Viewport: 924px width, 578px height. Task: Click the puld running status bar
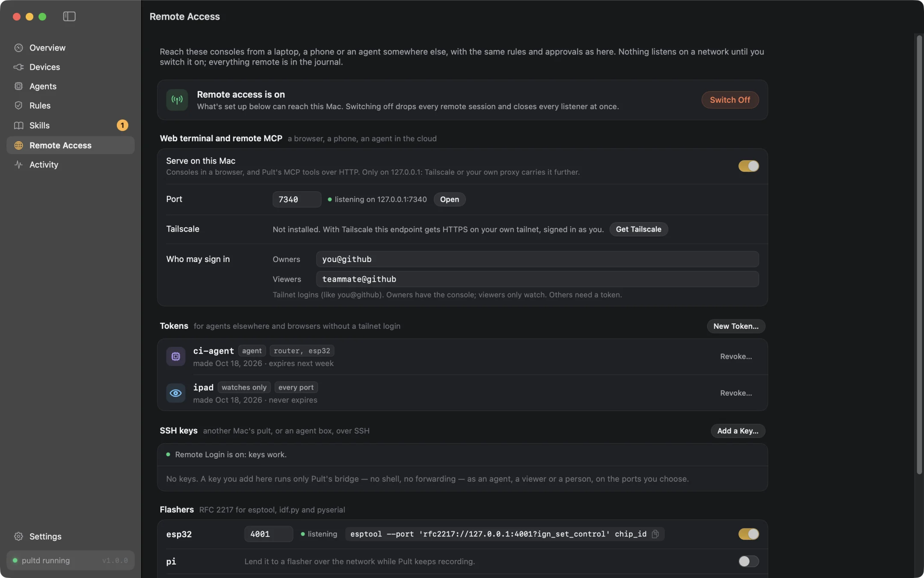click(x=71, y=560)
